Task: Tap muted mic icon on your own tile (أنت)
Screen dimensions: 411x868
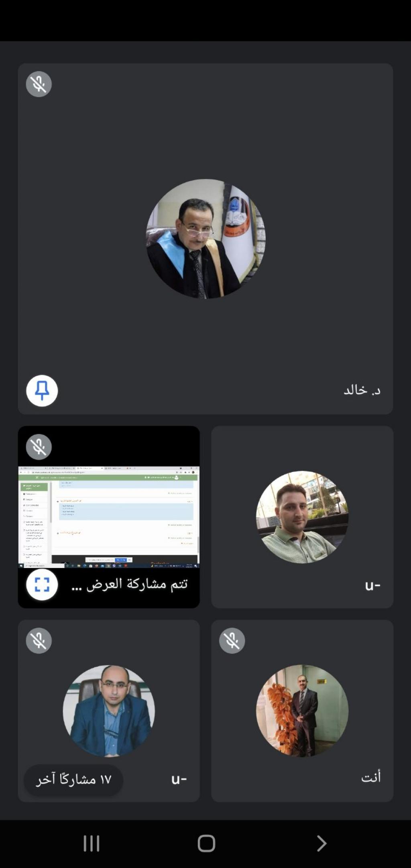Action: pyautogui.click(x=232, y=640)
